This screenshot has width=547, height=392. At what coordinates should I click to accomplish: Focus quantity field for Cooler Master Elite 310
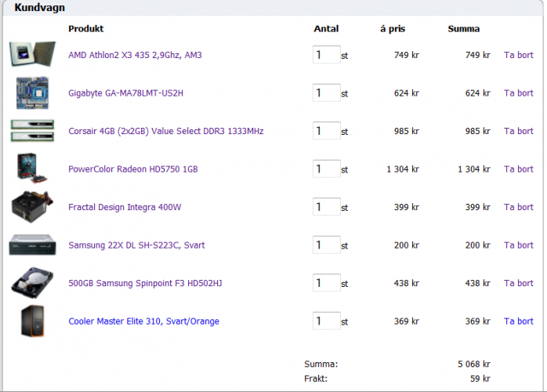pyautogui.click(x=326, y=321)
